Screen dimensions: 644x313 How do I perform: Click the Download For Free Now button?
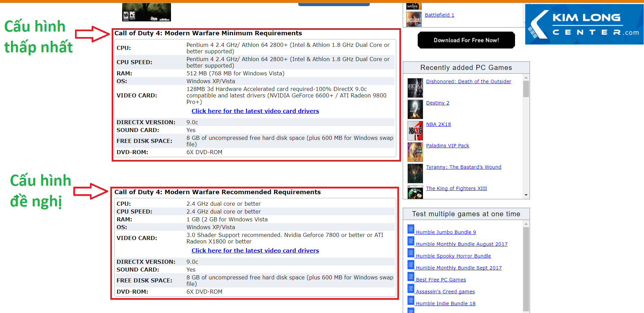click(x=466, y=40)
